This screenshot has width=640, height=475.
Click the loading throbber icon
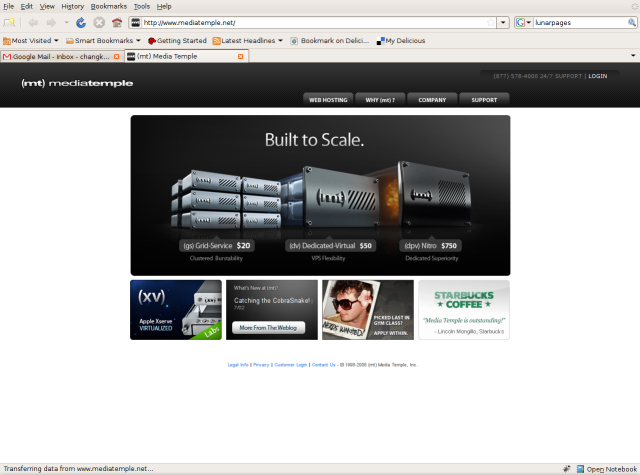(x=634, y=6)
